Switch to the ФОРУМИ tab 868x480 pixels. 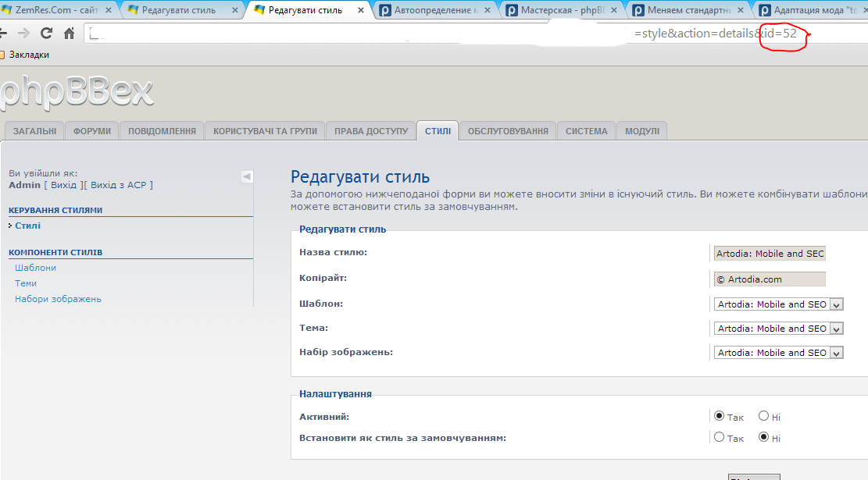click(x=92, y=131)
